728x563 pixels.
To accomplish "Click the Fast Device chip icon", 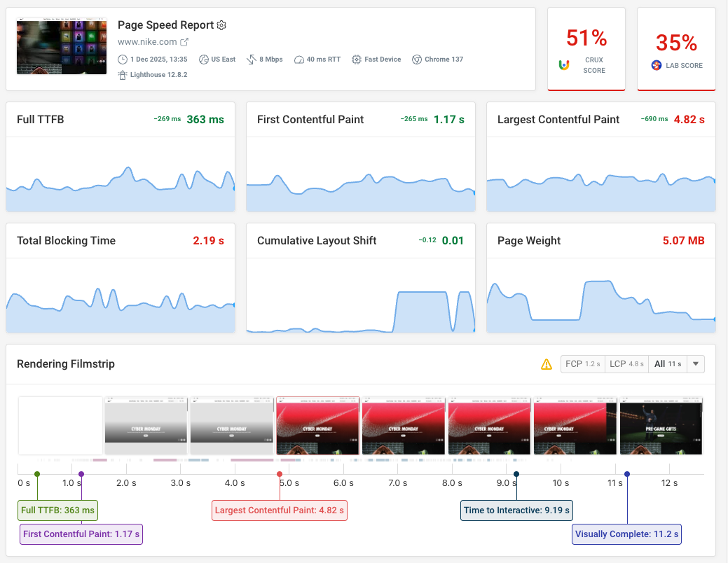I will point(356,60).
